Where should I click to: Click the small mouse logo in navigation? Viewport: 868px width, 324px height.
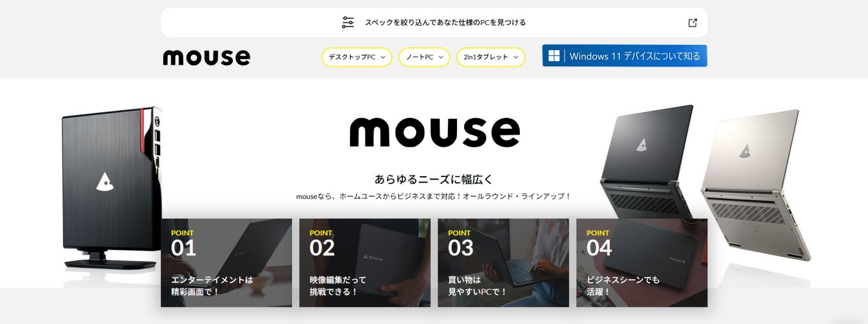click(206, 57)
